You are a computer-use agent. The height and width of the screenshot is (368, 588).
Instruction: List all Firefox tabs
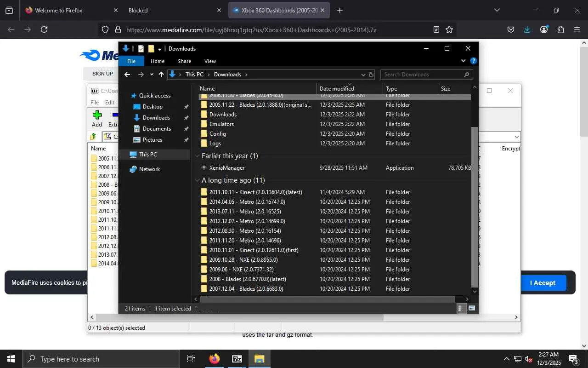[497, 10]
